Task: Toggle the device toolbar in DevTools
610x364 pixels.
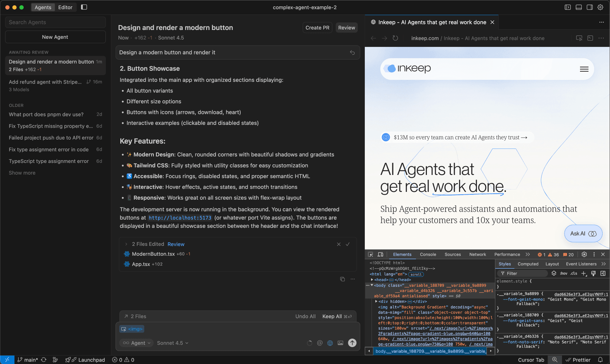Action: tap(380, 254)
